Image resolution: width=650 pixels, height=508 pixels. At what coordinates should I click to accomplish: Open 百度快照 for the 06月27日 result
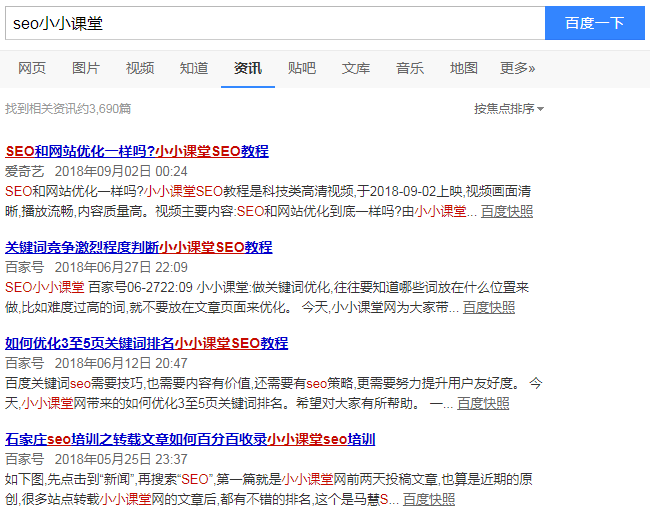pos(489,307)
